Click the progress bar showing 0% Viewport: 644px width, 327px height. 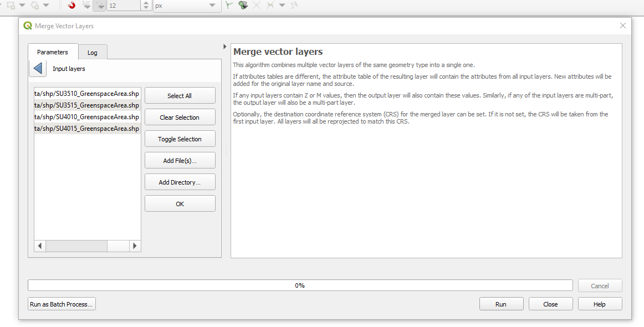click(300, 285)
